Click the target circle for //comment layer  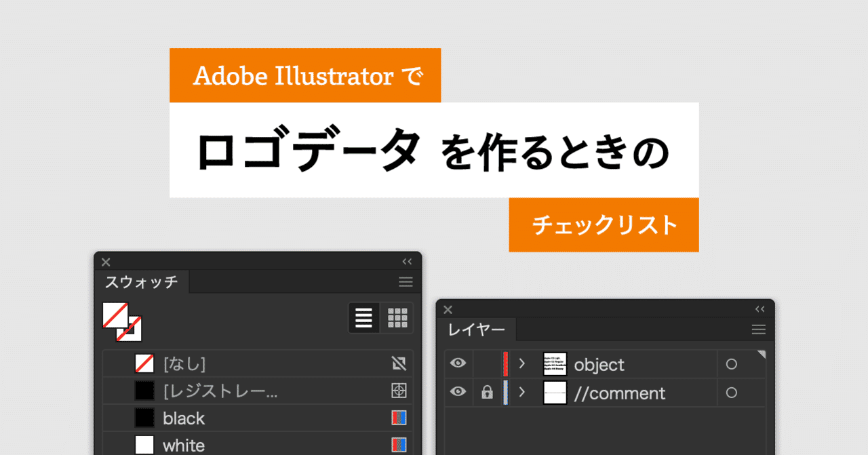pyautogui.click(x=731, y=393)
